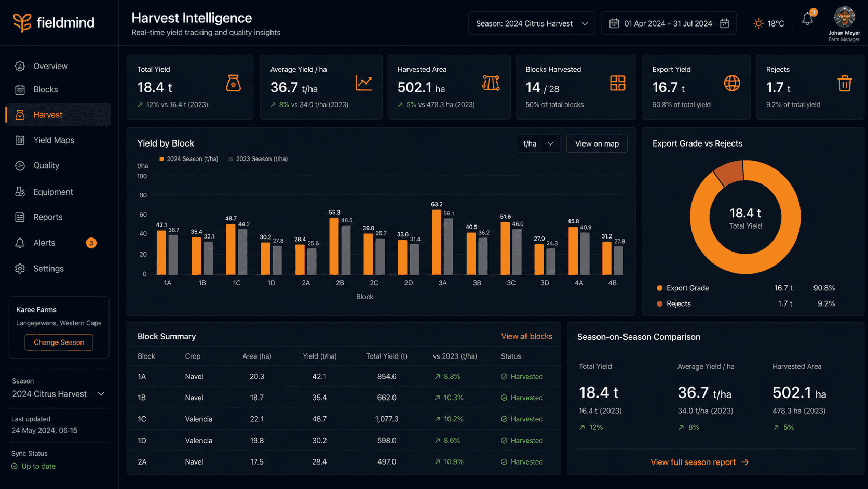Click the 18°C temperature reading
The height and width of the screenshot is (489, 868).
click(776, 23)
